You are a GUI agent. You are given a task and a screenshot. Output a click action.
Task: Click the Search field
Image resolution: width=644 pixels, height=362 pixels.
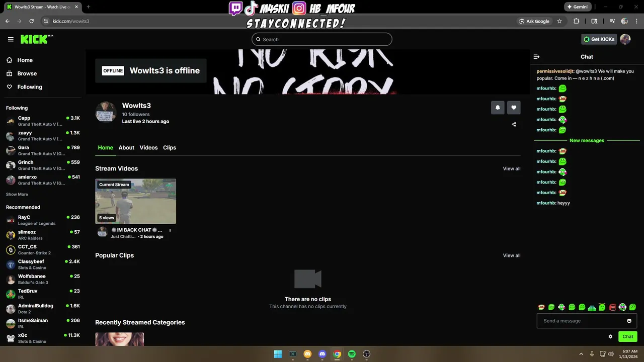322,39
